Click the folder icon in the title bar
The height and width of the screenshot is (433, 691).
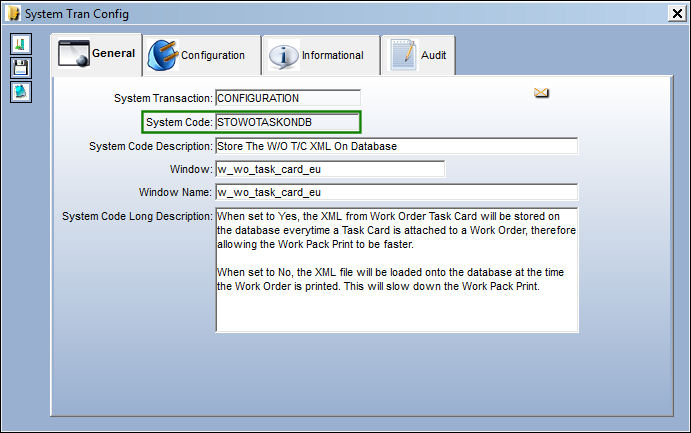click(13, 13)
